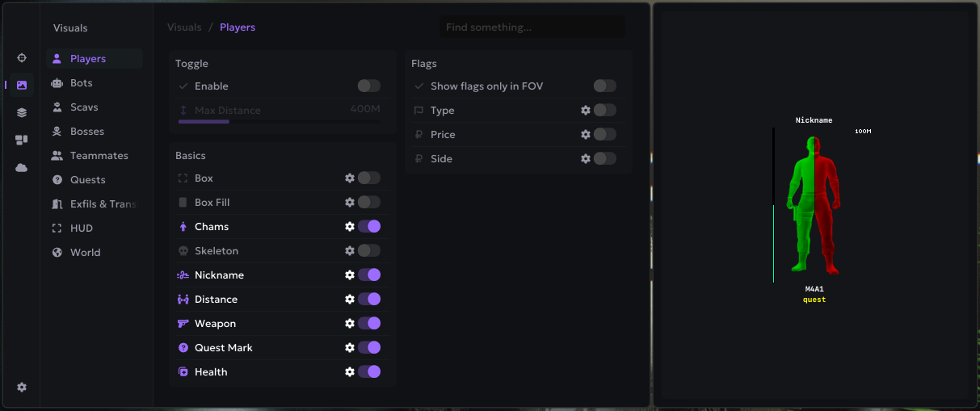The image size is (980, 411).
Task: Open gear settings for Box Fill
Action: click(x=350, y=203)
